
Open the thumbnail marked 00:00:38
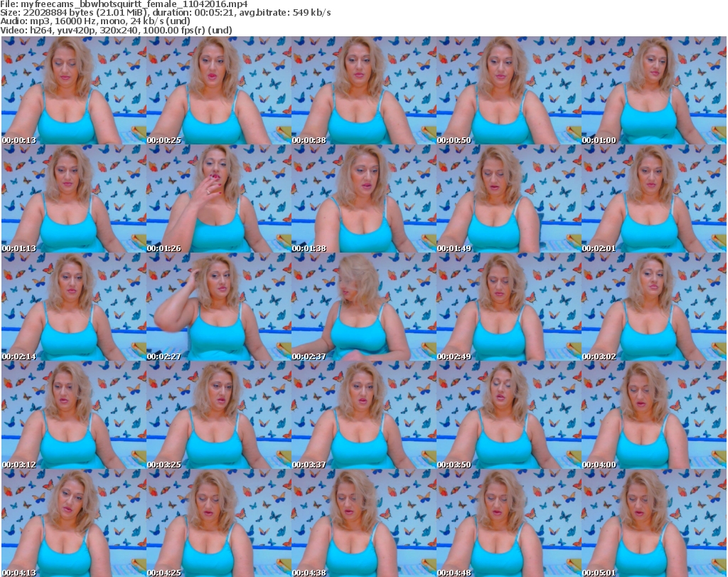coord(363,91)
